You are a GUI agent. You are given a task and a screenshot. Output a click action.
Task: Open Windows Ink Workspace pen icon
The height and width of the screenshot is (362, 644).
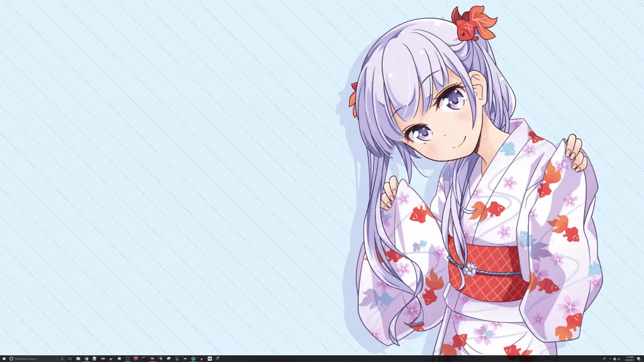(x=604, y=359)
